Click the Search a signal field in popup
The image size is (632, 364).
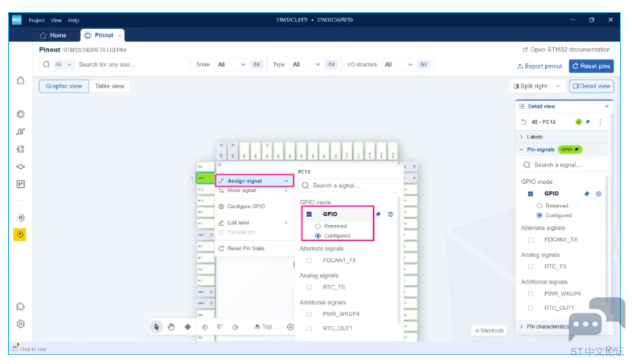coord(350,186)
